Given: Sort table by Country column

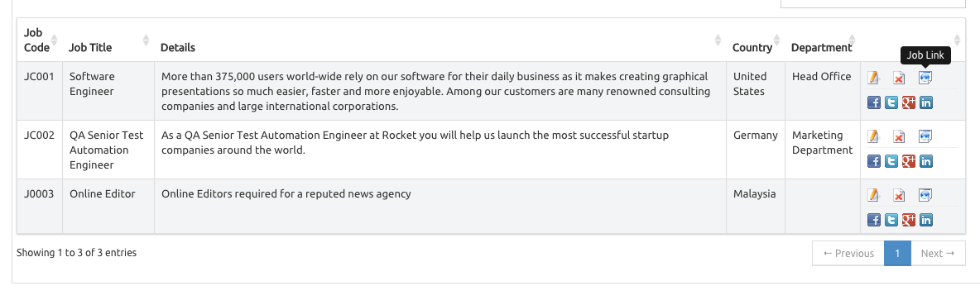Looking at the screenshot, I should pyautogui.click(x=755, y=40).
